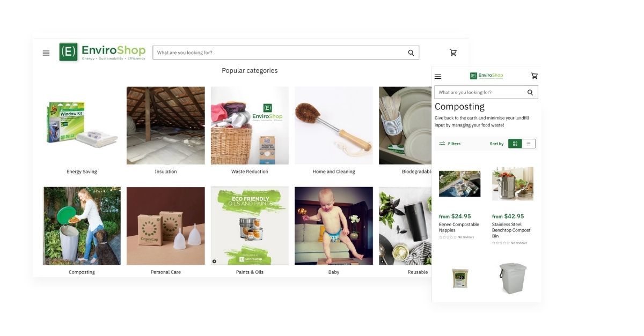The height and width of the screenshot is (336, 644).
Task: Open the Composting category image
Action: 82,226
